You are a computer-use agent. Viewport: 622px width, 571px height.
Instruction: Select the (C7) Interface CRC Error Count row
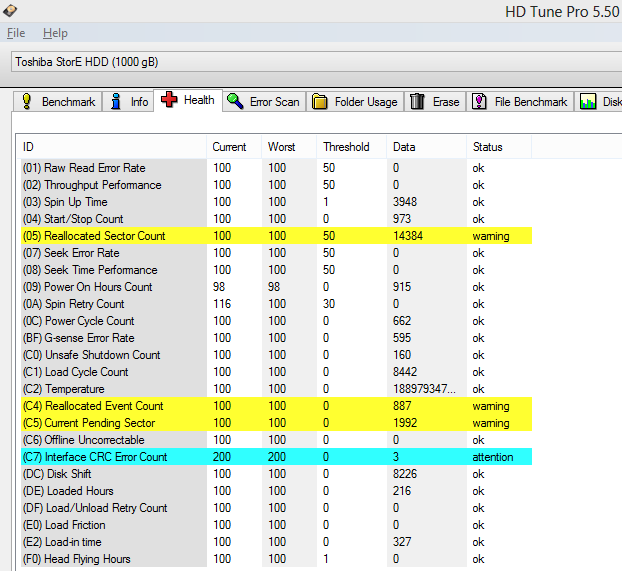tap(276, 457)
